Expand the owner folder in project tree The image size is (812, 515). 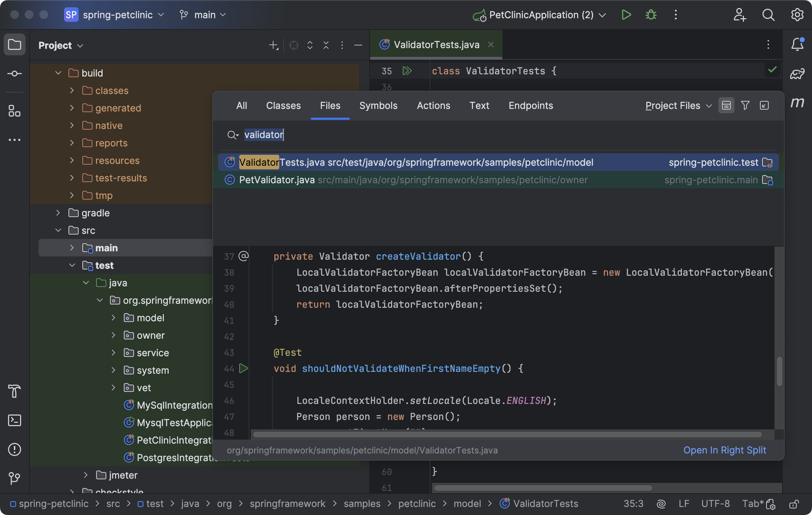[113, 335]
